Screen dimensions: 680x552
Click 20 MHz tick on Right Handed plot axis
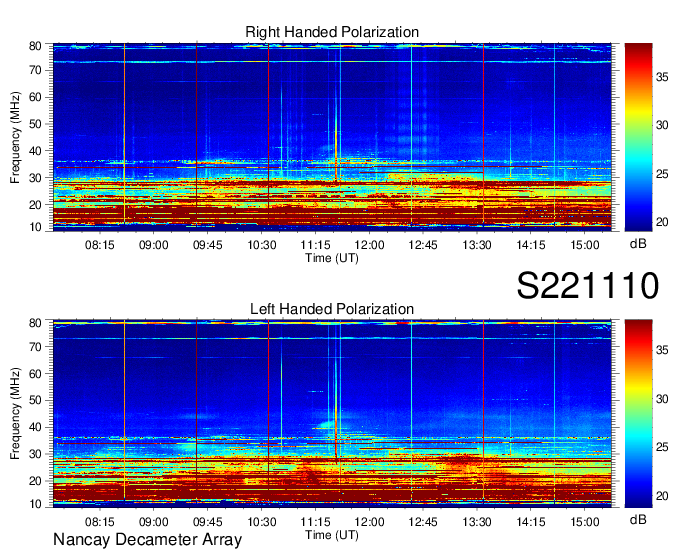[x=35, y=205]
